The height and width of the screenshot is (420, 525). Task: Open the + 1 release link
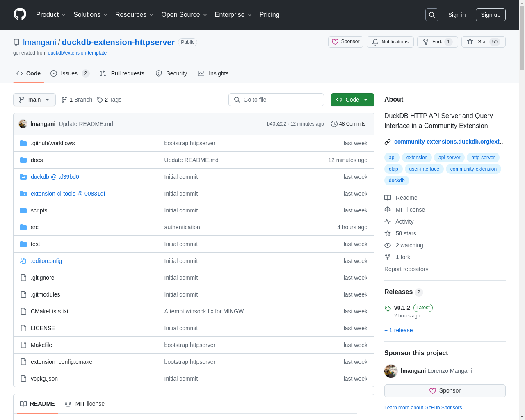398,330
